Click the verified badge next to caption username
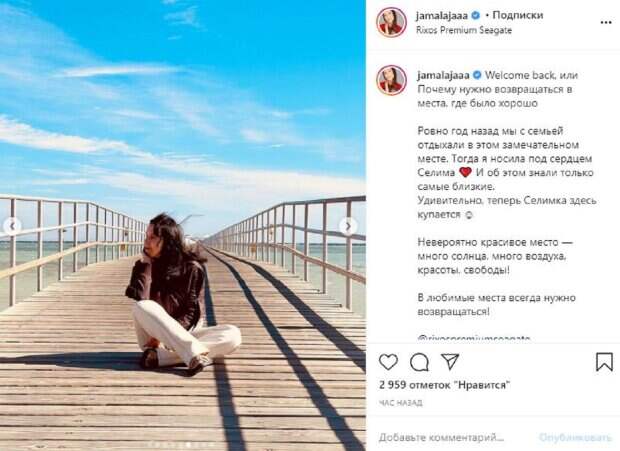This screenshot has height=451, width=620. click(x=477, y=75)
